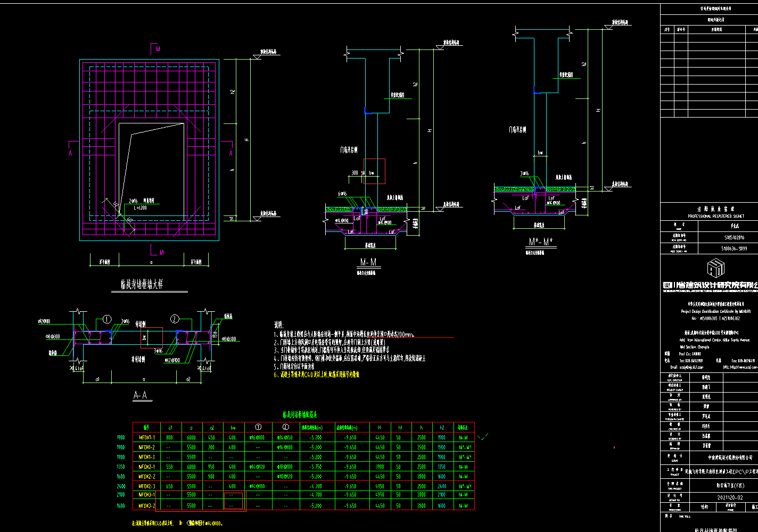The image size is (758, 532).
Task: Click the M*-M* section title
Action: click(540, 242)
